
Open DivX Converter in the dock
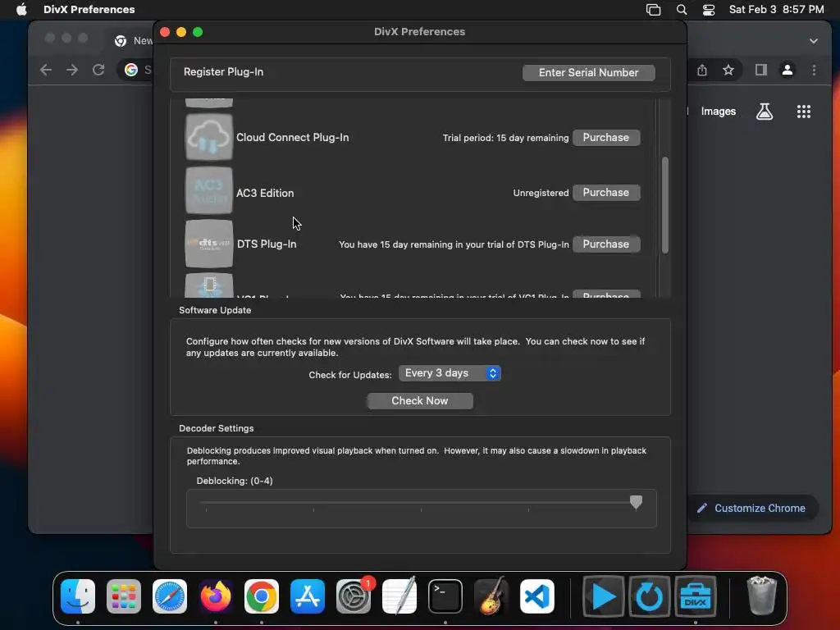click(650, 596)
